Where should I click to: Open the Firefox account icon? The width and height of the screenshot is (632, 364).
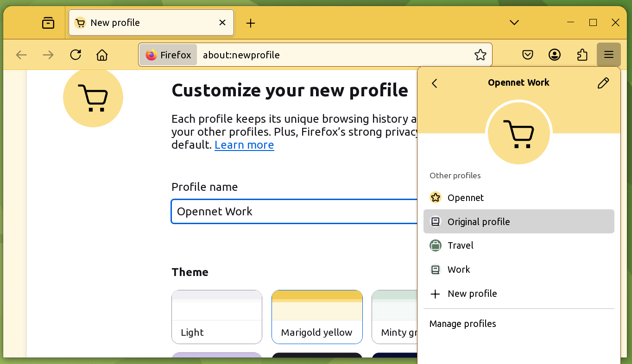coord(555,55)
